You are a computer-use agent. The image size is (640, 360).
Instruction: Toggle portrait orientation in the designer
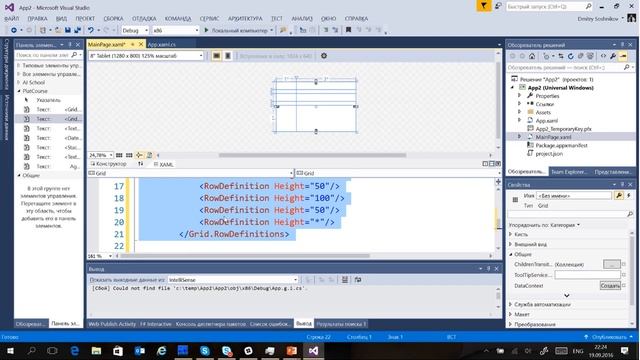click(228, 56)
